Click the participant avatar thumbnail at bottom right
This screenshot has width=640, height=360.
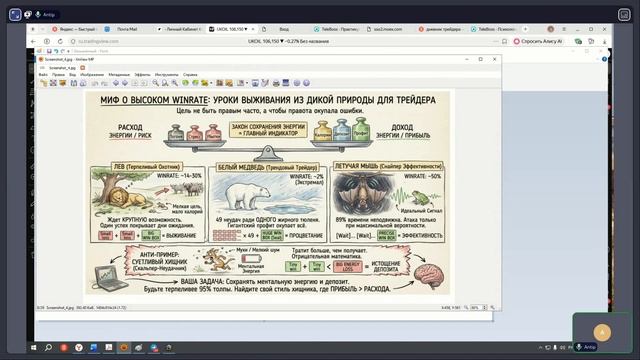[602, 333]
